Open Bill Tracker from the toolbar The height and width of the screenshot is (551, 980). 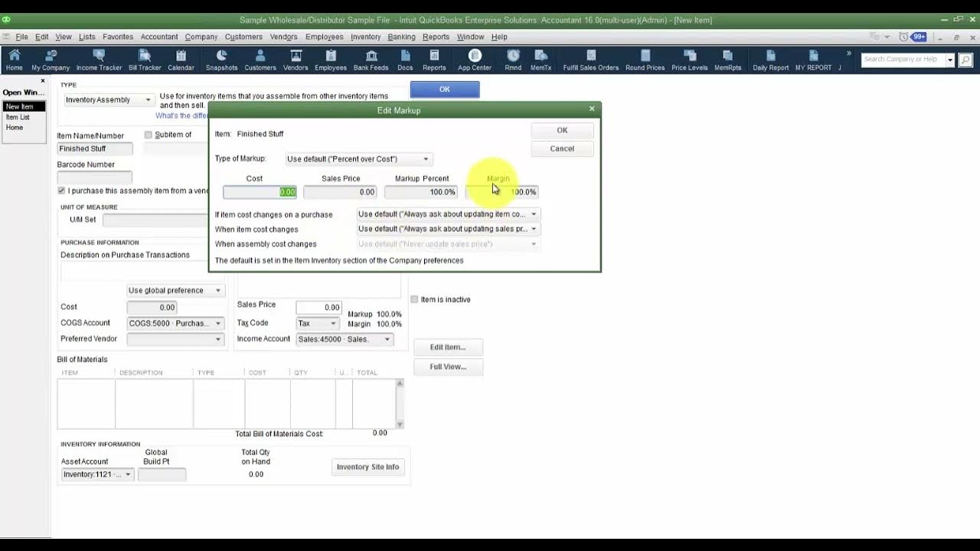[x=145, y=60]
